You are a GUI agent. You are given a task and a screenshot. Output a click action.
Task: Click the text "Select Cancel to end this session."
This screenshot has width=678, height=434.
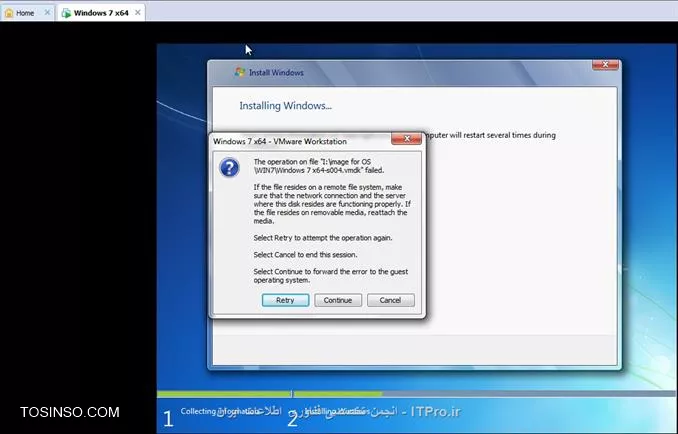[x=305, y=255]
